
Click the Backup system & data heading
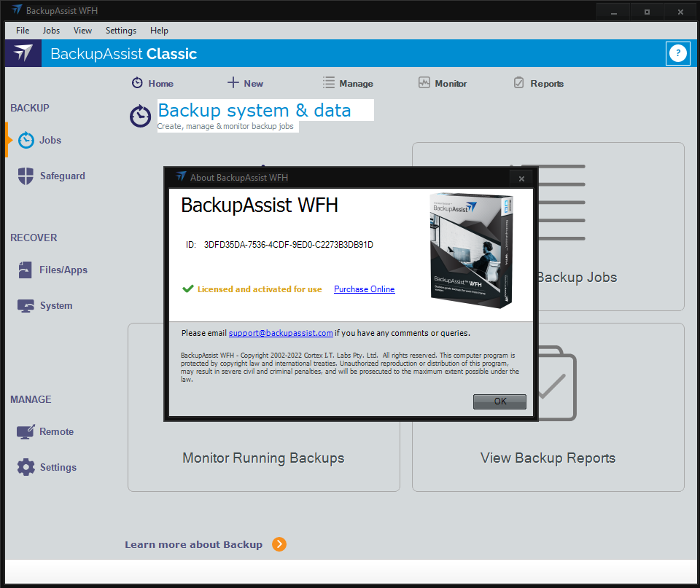[254, 110]
